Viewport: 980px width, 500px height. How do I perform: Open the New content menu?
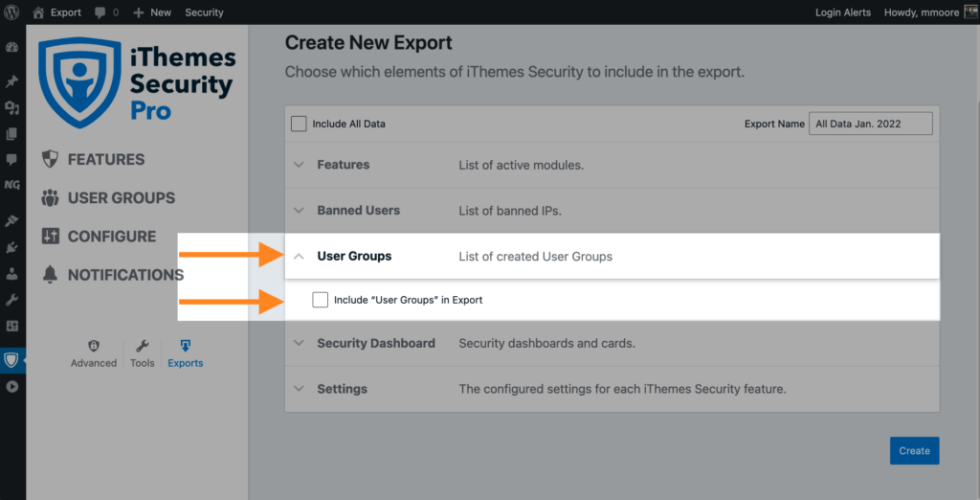click(152, 12)
